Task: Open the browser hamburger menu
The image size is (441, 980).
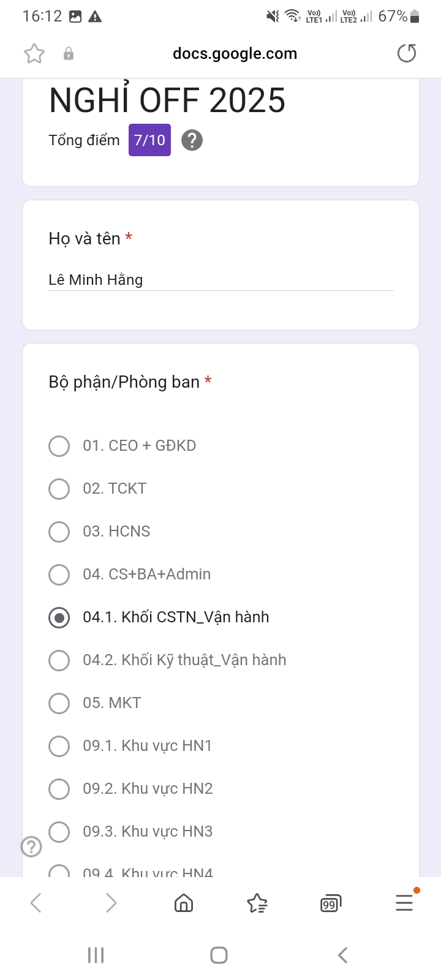Action: pos(404,902)
